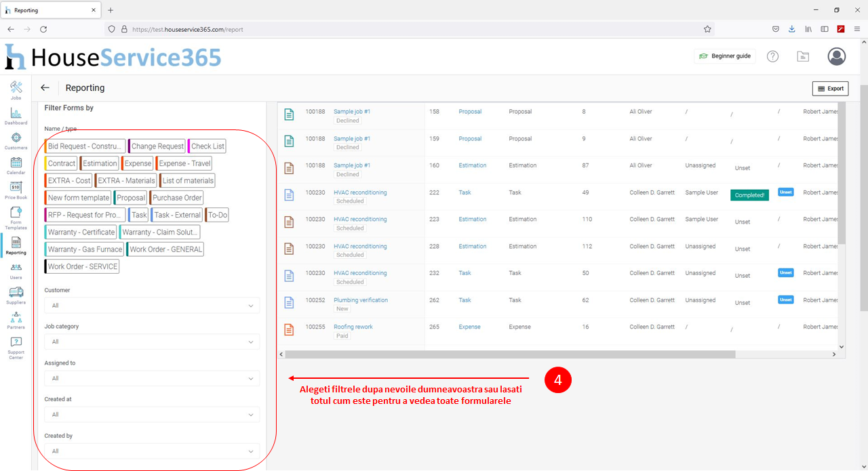
Task: Expand the Customer filter dropdown
Action: coord(152,306)
